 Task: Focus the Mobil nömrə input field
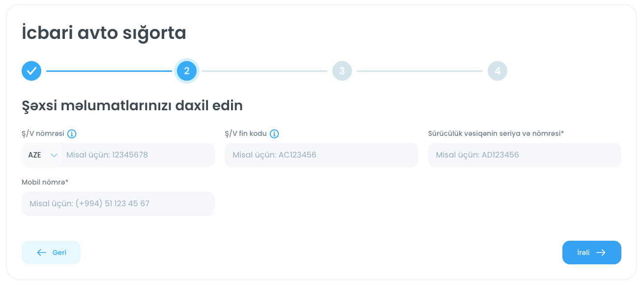click(x=118, y=204)
